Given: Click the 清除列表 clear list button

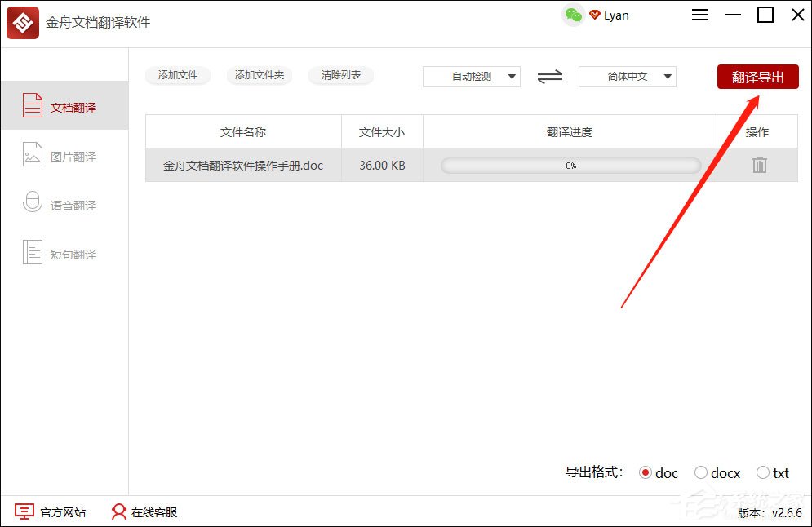Looking at the screenshot, I should tap(340, 75).
